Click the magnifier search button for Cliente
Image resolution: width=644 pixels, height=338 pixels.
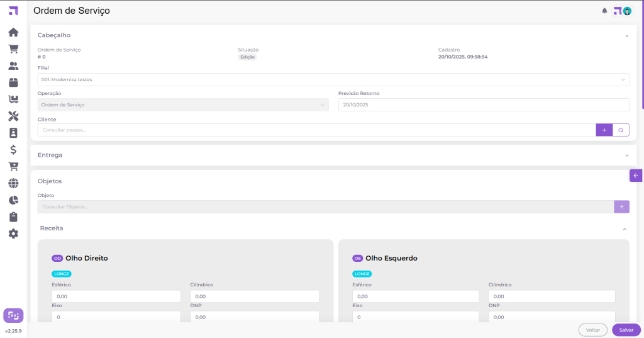tap(621, 130)
